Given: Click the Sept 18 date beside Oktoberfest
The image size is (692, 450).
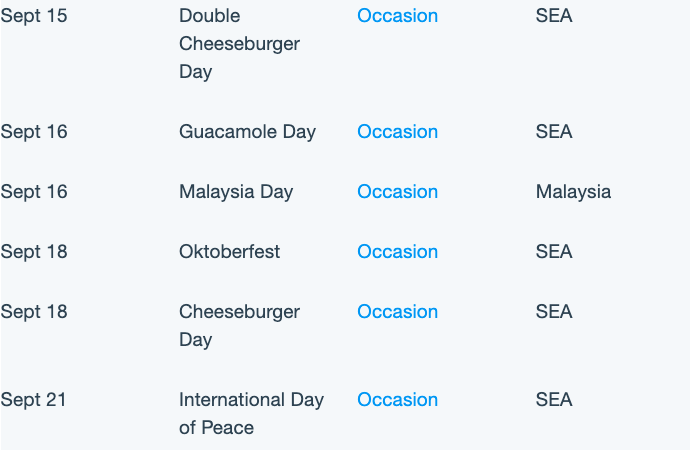Looking at the screenshot, I should click(34, 252).
